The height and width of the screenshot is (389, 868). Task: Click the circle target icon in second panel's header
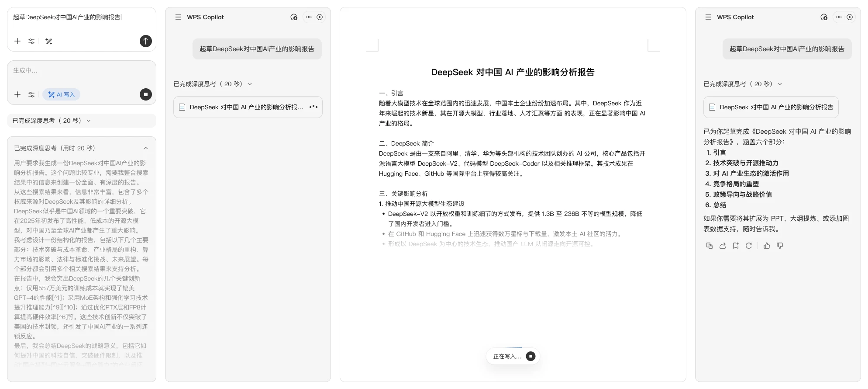[x=320, y=17]
